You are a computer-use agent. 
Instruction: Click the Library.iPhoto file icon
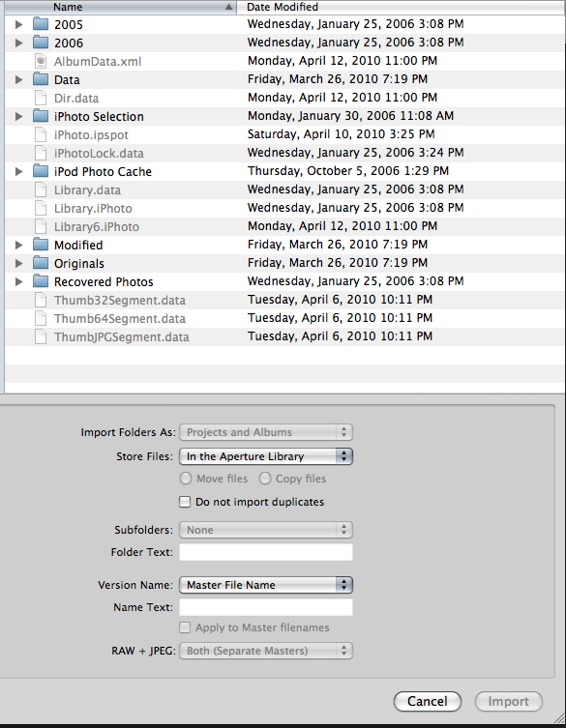(41, 208)
